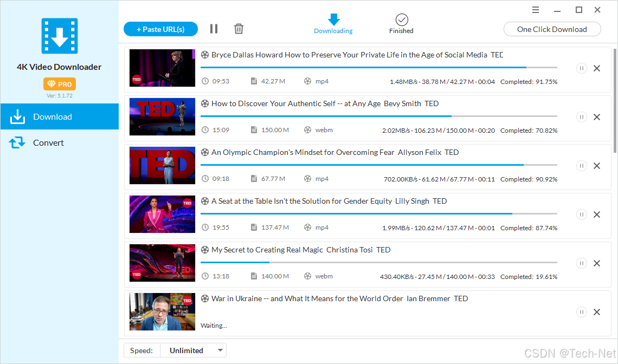
Task: Click the Bevy Smith video thumbnail
Action: coord(162,116)
